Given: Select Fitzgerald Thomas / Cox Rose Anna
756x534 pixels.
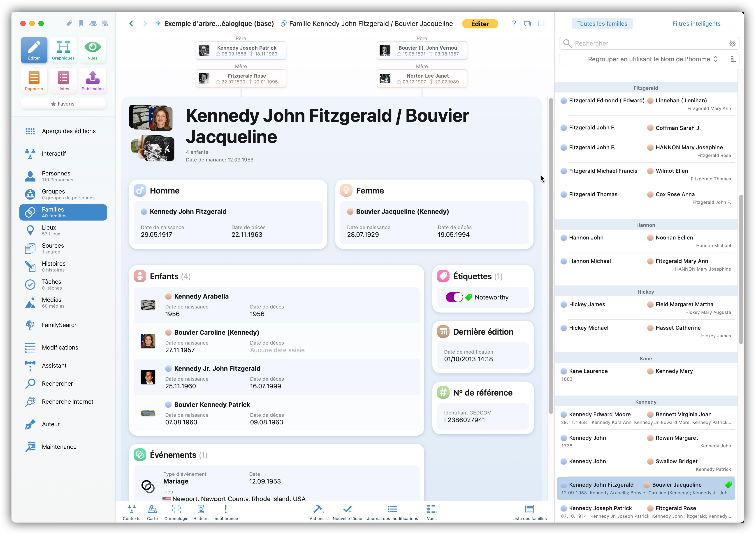Looking at the screenshot, I should pos(646,198).
